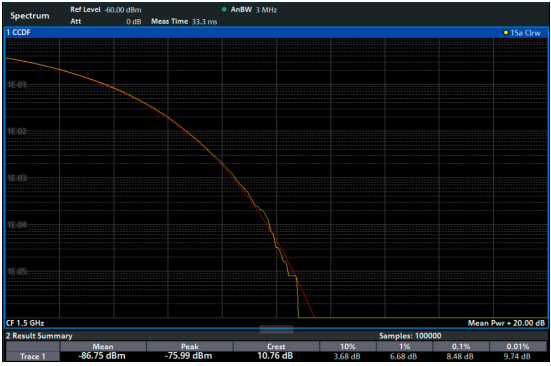This screenshot has width=551, height=366.
Task: Grab the splitter handle between the two windows
Action: pos(276,329)
